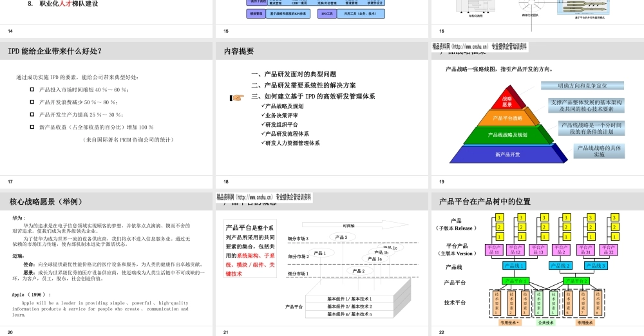
Task: Click the checkmark item 产品研发流程体系
Action: pyautogui.click(x=285, y=134)
